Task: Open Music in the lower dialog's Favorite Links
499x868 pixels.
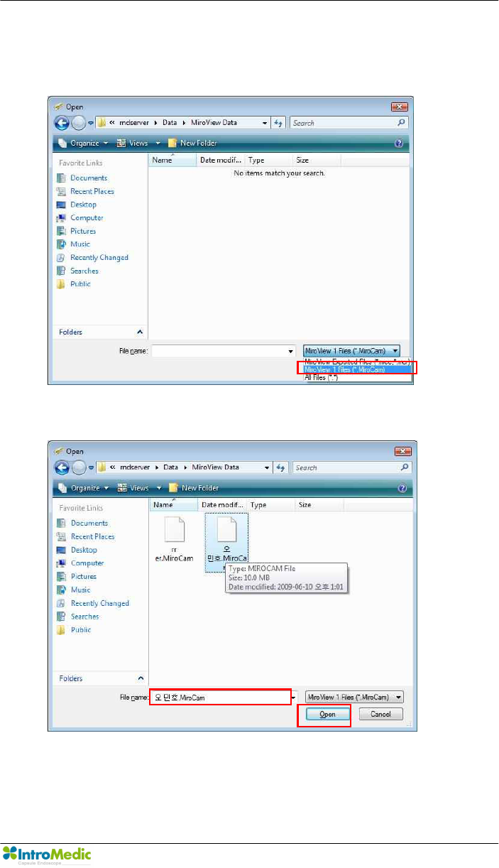Action: pyautogui.click(x=80, y=590)
